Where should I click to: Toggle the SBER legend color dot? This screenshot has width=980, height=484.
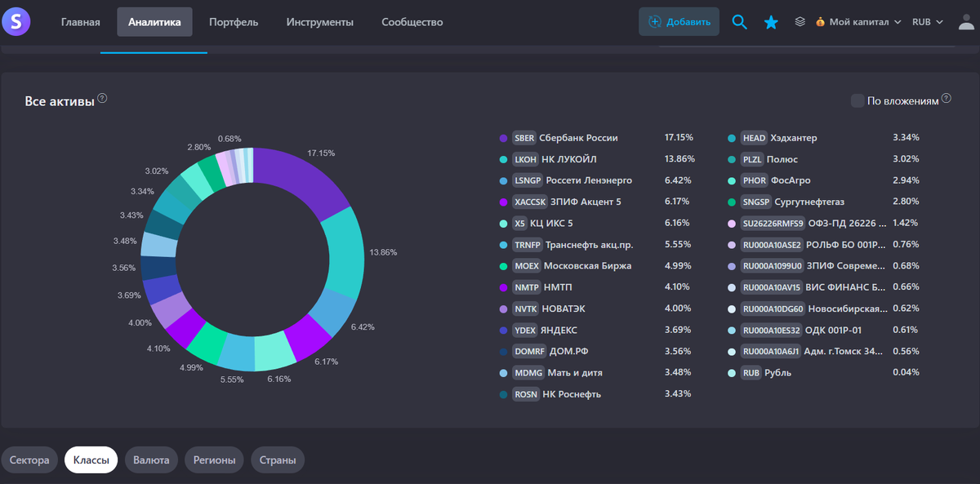(503, 138)
